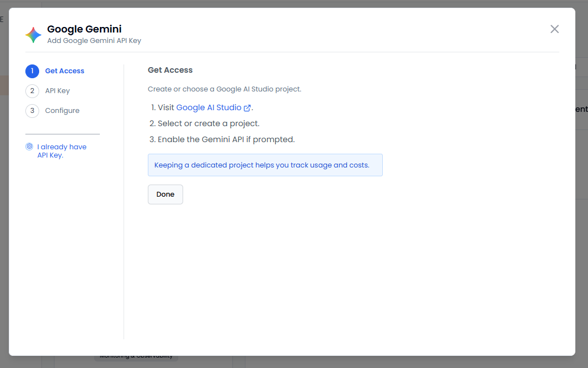The image size is (588, 368).
Task: Click the icon beside 'I already have API Key'
Action: point(29,147)
